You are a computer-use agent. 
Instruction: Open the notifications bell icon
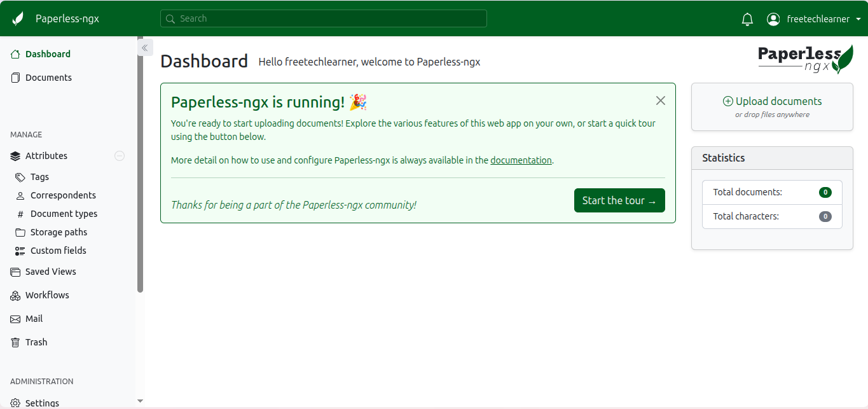(747, 19)
